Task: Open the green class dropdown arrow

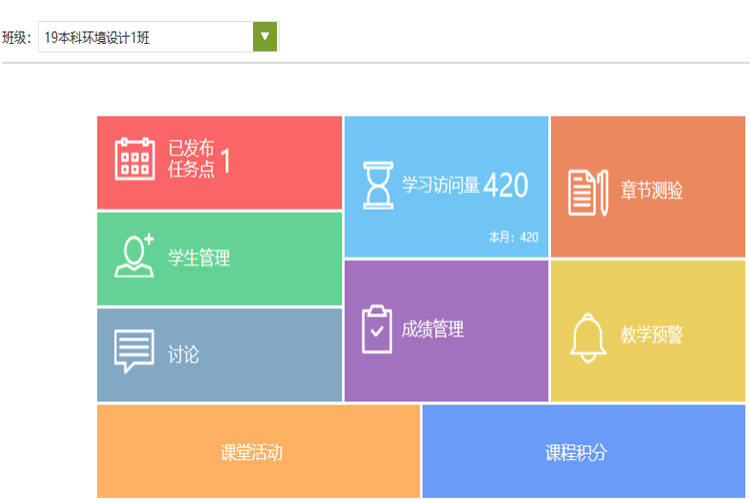Action: pos(265,37)
